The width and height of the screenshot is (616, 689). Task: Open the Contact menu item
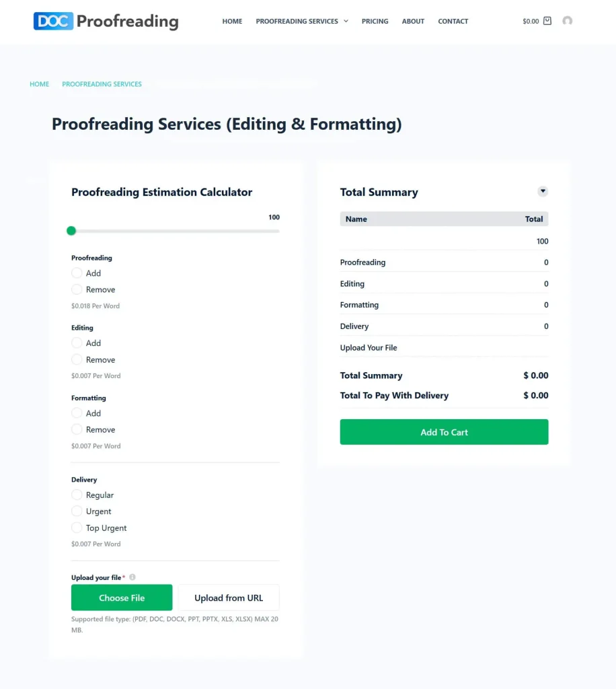[453, 22]
